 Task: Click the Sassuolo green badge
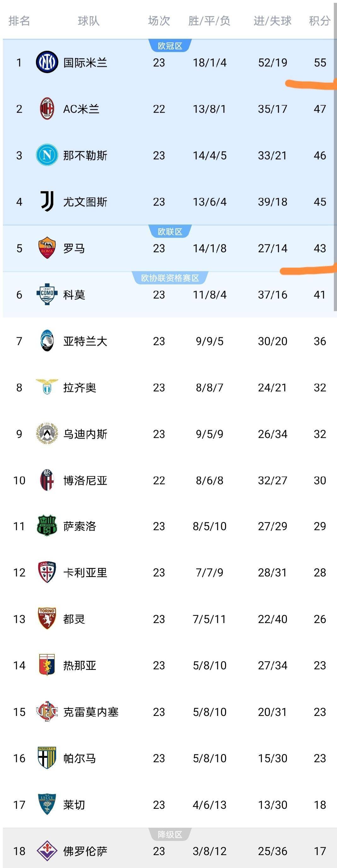(x=47, y=526)
